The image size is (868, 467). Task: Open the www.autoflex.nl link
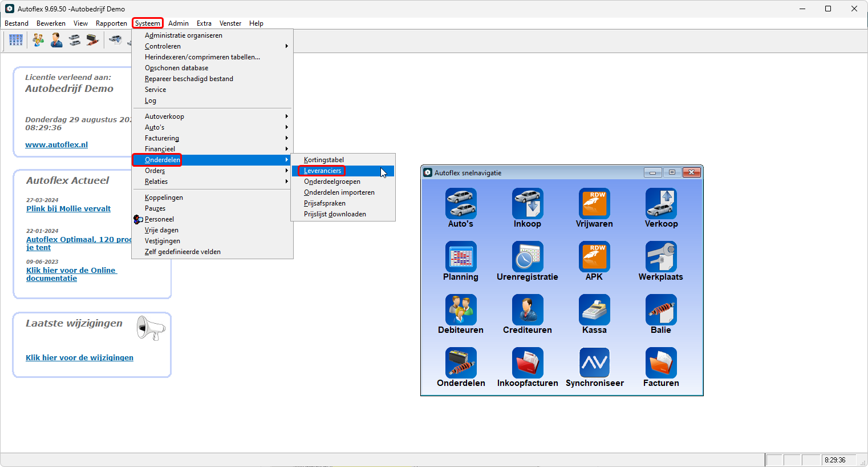[x=56, y=145]
